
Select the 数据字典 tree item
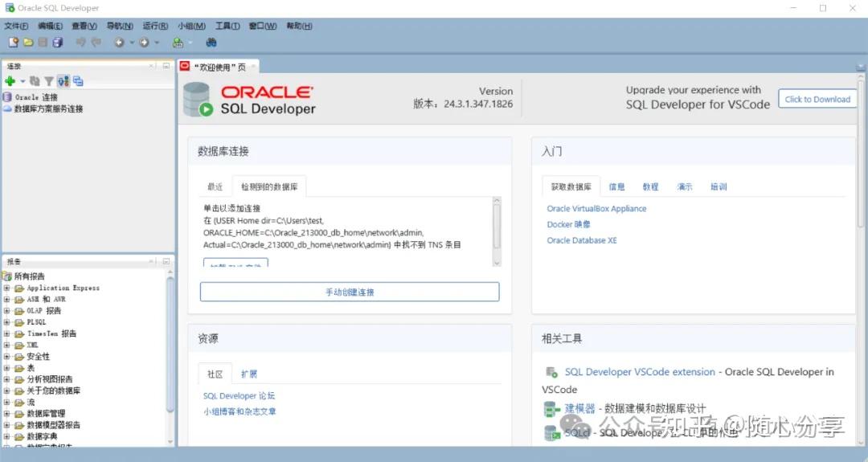(x=42, y=436)
